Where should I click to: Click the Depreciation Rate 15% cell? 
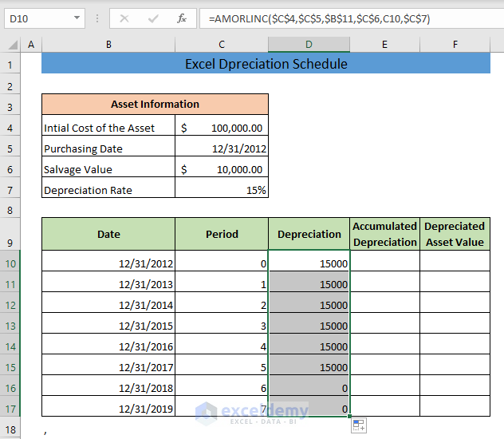[x=222, y=190]
